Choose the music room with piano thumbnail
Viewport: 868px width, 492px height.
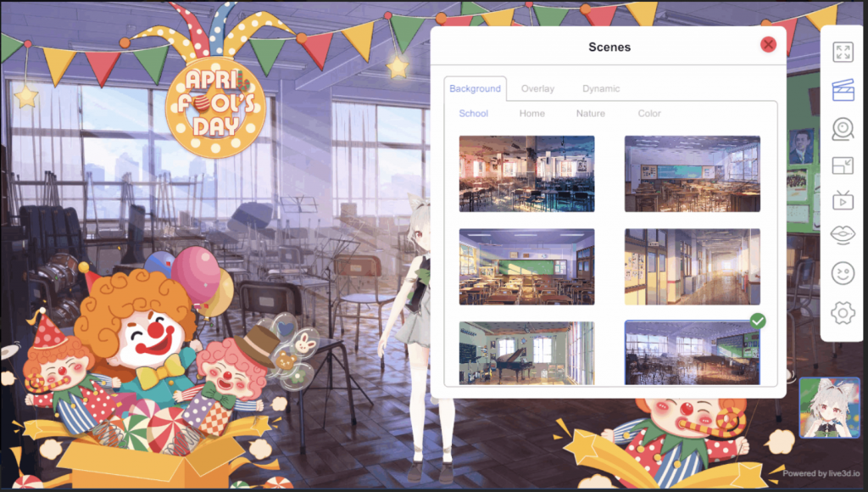click(x=526, y=353)
